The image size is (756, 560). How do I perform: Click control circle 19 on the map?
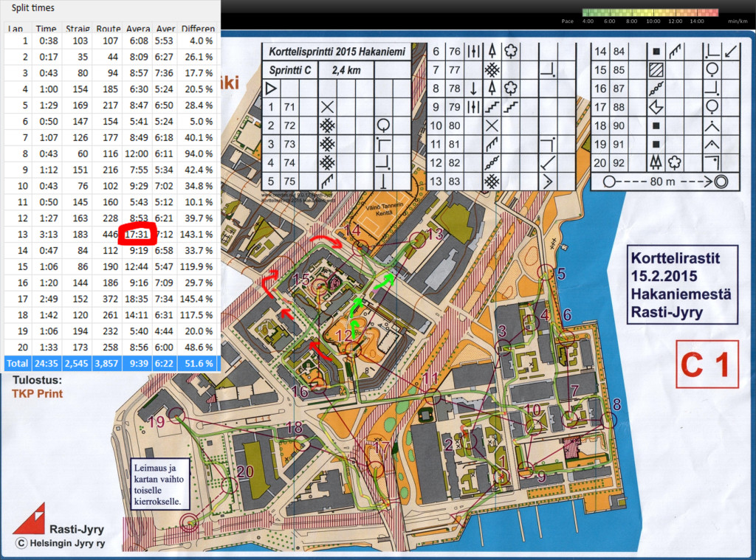click(x=176, y=415)
